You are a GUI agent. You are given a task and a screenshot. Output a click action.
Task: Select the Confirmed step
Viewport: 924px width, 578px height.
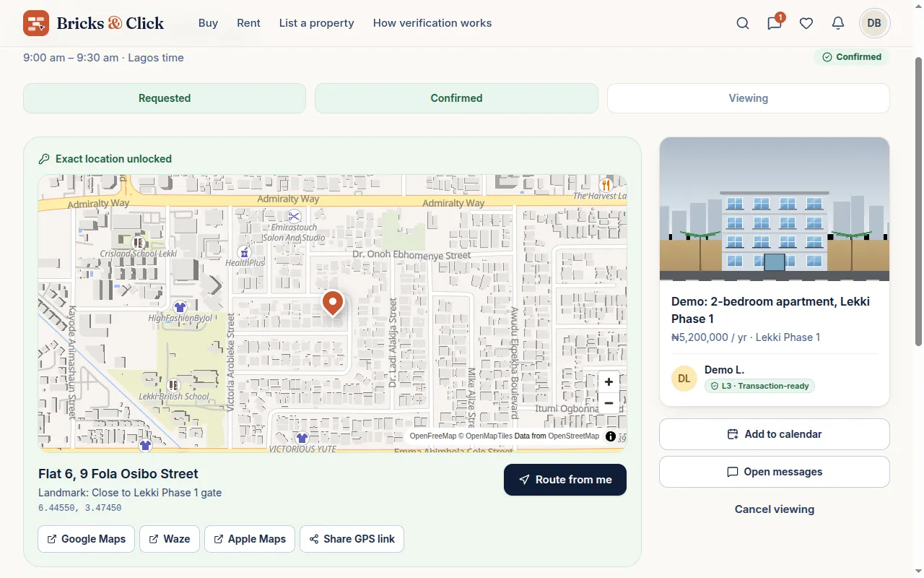point(456,98)
